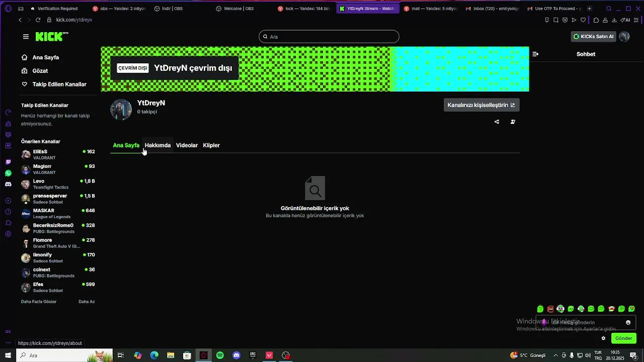Open Efes recommended channel

point(58,287)
